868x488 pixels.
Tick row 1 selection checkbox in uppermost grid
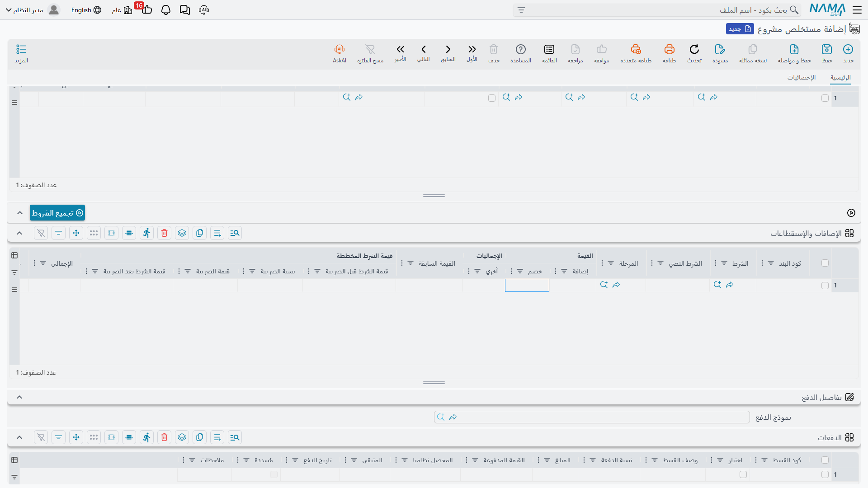[825, 98]
